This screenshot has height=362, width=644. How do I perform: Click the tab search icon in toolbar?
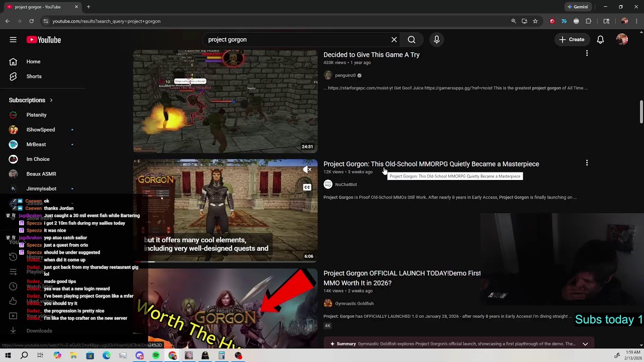[606, 21]
